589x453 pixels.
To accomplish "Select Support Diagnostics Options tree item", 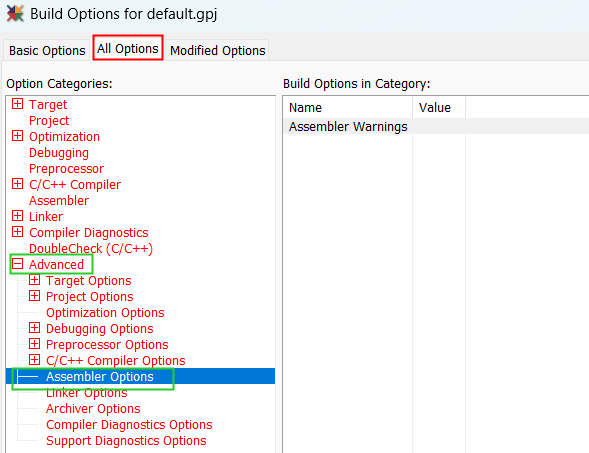I will pyautogui.click(x=126, y=441).
